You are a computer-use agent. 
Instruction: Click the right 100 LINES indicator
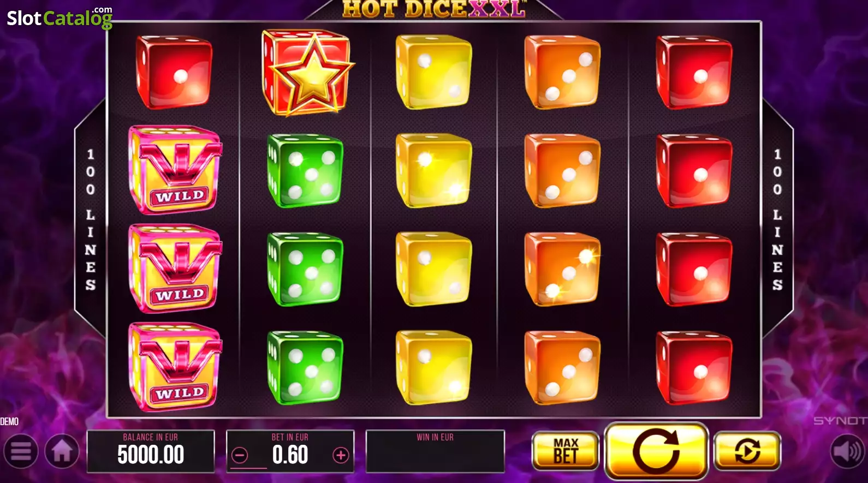(x=777, y=219)
